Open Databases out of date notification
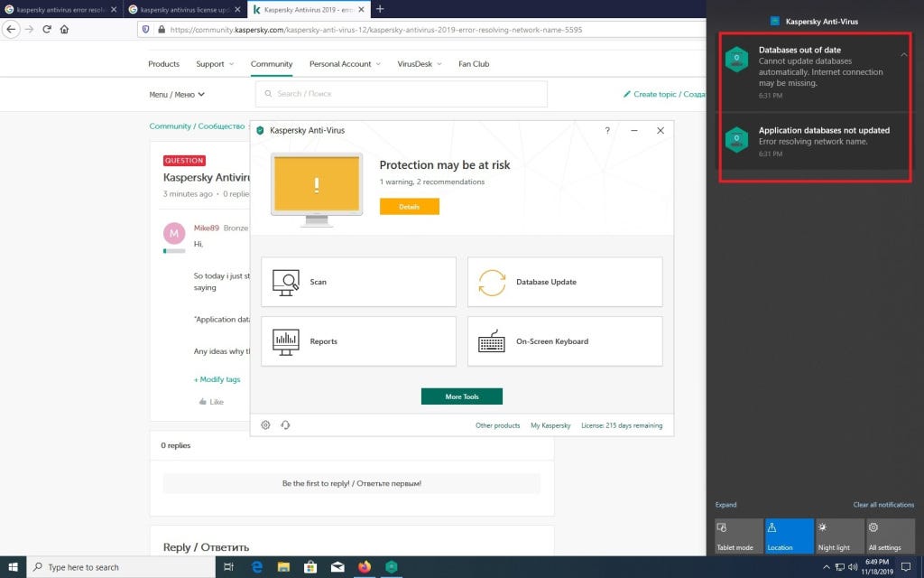Screen dimensions: 924x578 (x=814, y=72)
